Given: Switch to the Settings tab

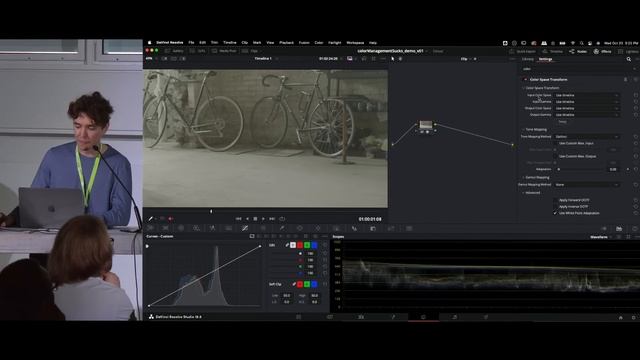Looking at the screenshot, I should [x=545, y=59].
